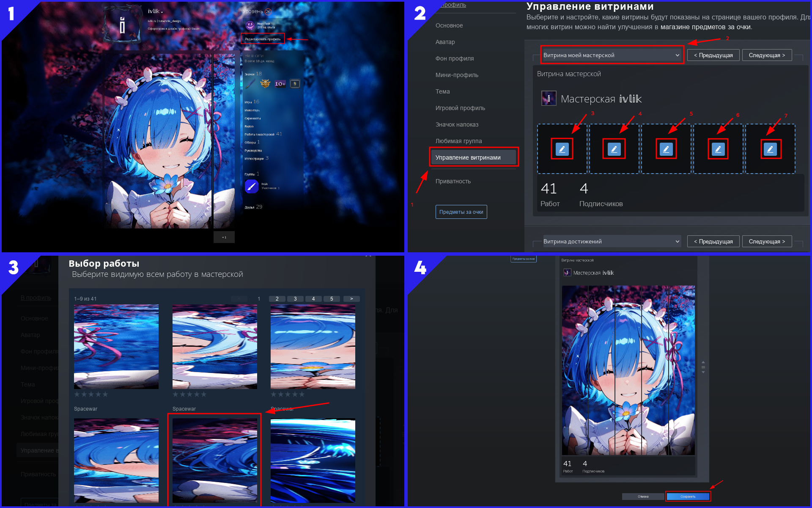
Task: Open second workshop showcase slot edit pencil
Action: click(614, 149)
